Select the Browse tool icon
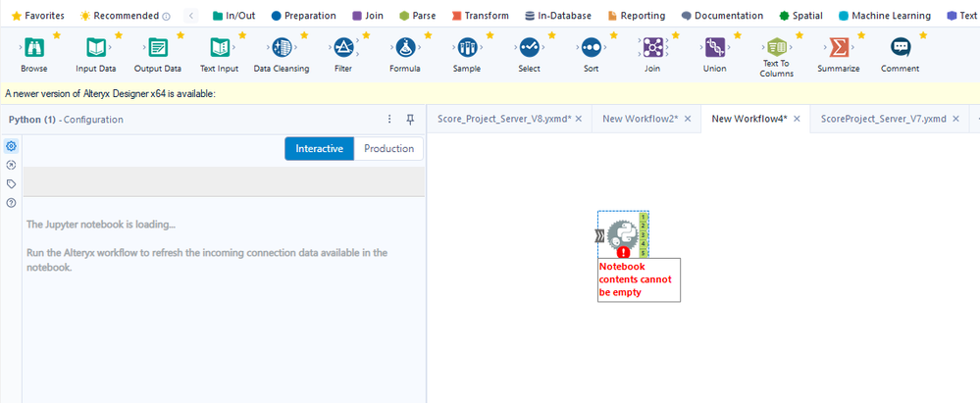 (33, 47)
